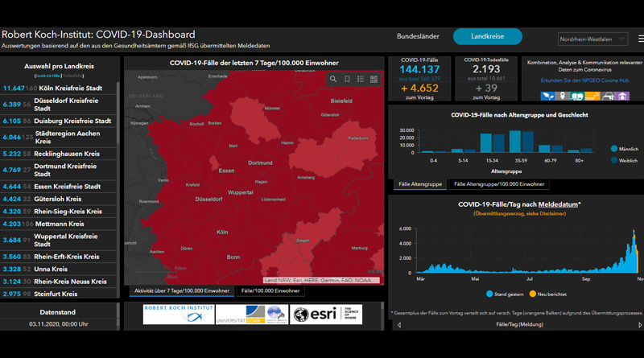
Task: Click the Universität Bonn logo
Action: pos(252,315)
